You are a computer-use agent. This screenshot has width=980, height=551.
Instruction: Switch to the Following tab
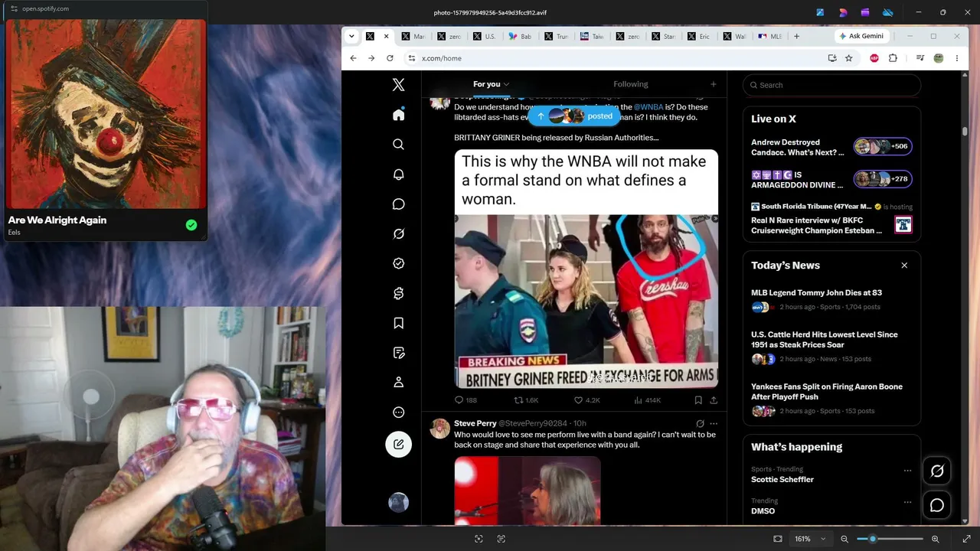coord(631,84)
